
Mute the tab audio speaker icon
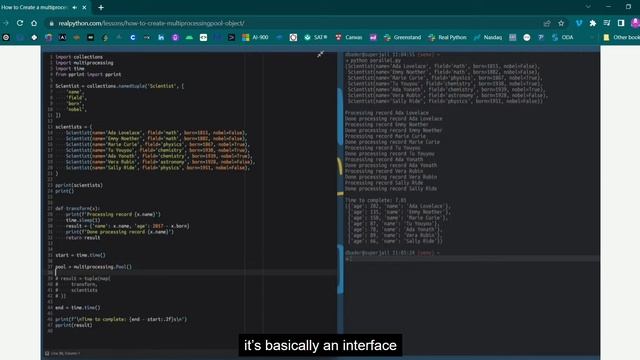pyautogui.click(x=75, y=7)
